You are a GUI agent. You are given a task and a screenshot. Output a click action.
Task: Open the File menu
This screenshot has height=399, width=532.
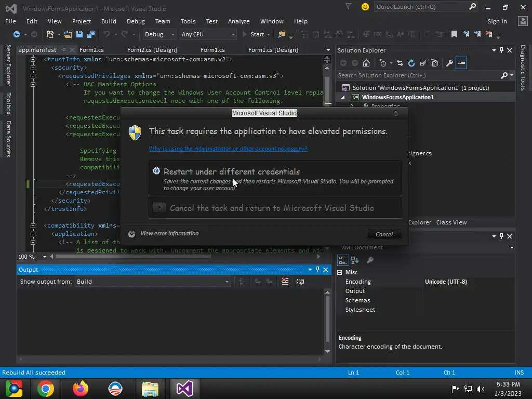(x=10, y=21)
